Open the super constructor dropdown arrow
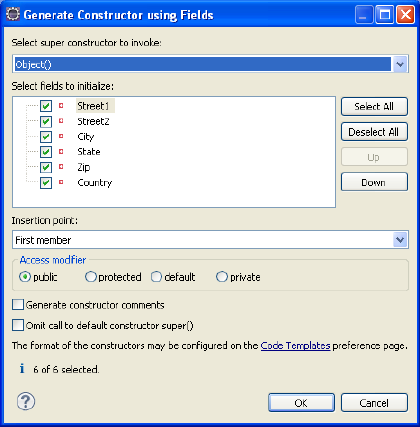The image size is (420, 427). 400,64
